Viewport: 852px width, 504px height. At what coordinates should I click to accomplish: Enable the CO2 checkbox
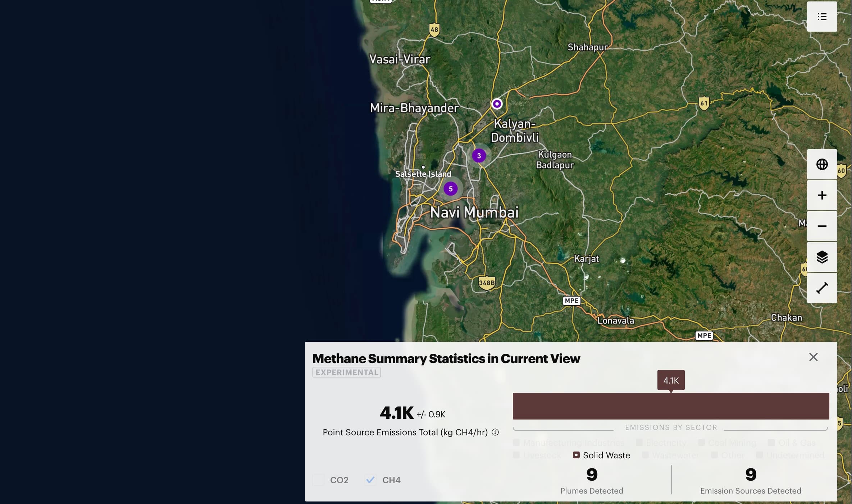pos(318,480)
